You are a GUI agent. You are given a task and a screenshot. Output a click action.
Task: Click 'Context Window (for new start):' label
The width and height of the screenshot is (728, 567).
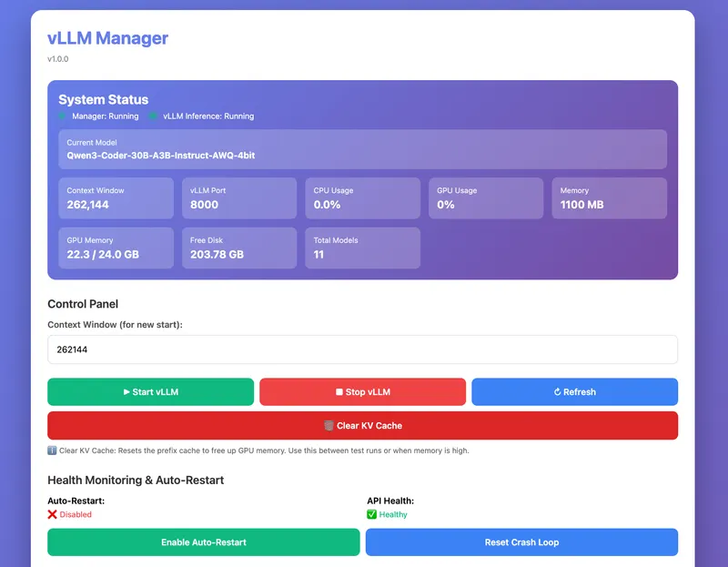(116, 325)
